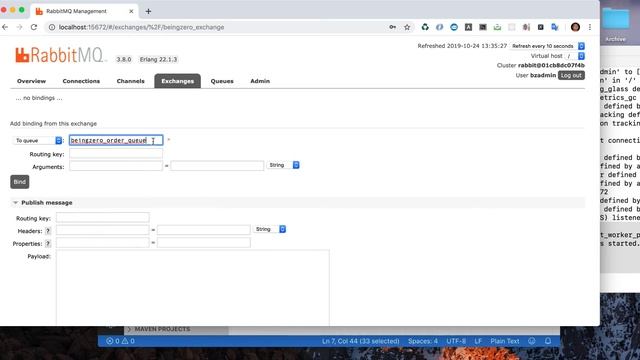Viewport: 640px width, 360px height.
Task: Open the Virtual host dropdown
Action: [x=575, y=56]
